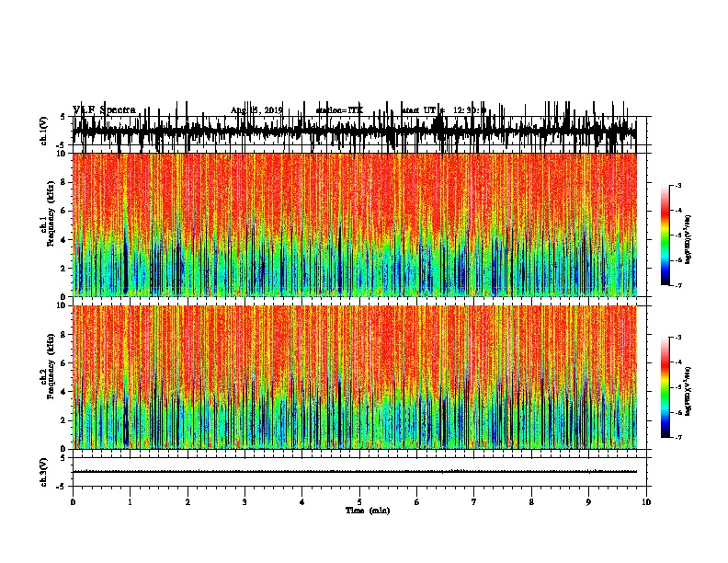The width and height of the screenshot is (728, 563).
Task: Click the "2" minute tick label
Action: point(188,501)
